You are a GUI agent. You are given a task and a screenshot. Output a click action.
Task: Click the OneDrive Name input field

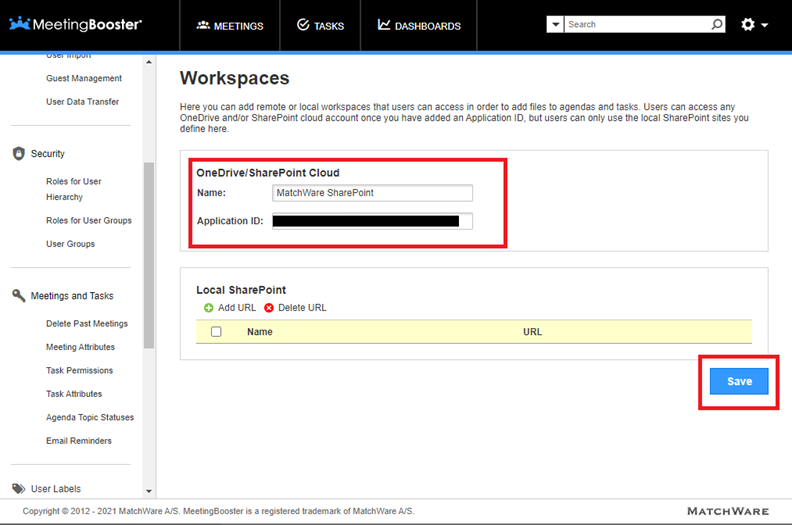(x=372, y=193)
